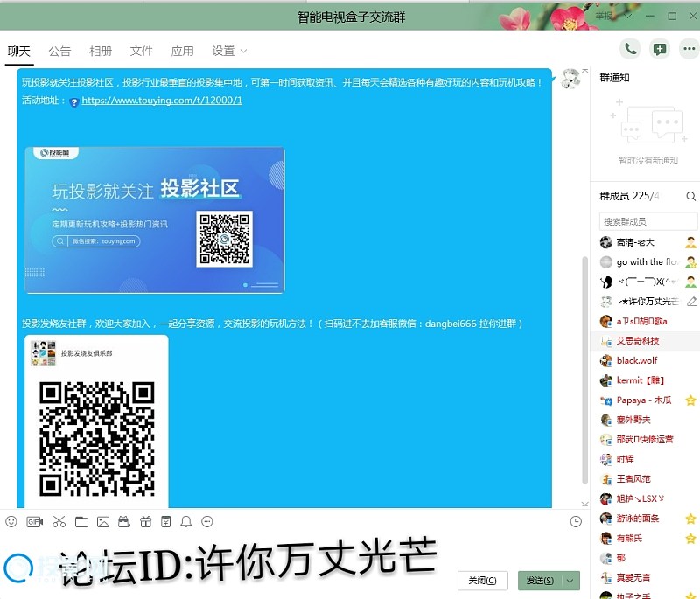The width and height of the screenshot is (700, 599).
Task: Expand title bar dropdown chevron near 举报
Action: (x=627, y=16)
